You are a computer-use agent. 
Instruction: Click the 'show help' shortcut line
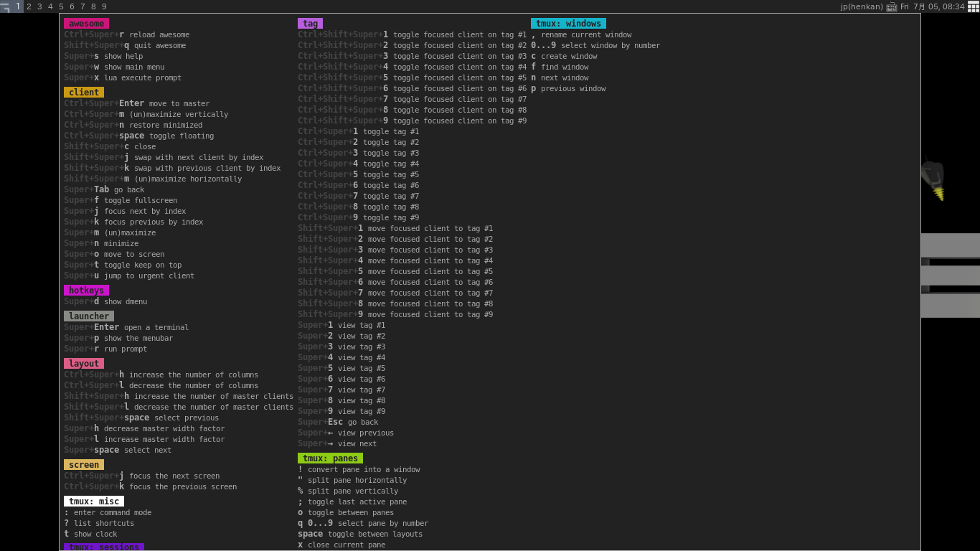point(103,56)
